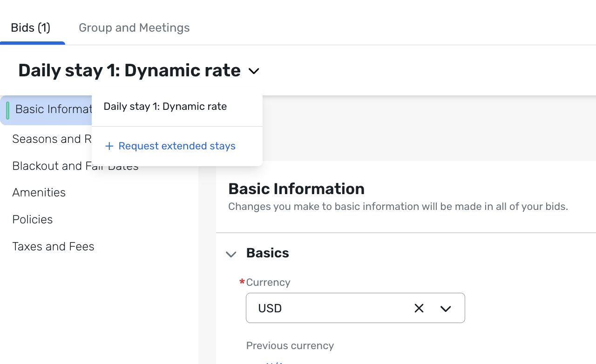Open the Group and Meetings tab
The width and height of the screenshot is (596, 364).
click(x=134, y=28)
